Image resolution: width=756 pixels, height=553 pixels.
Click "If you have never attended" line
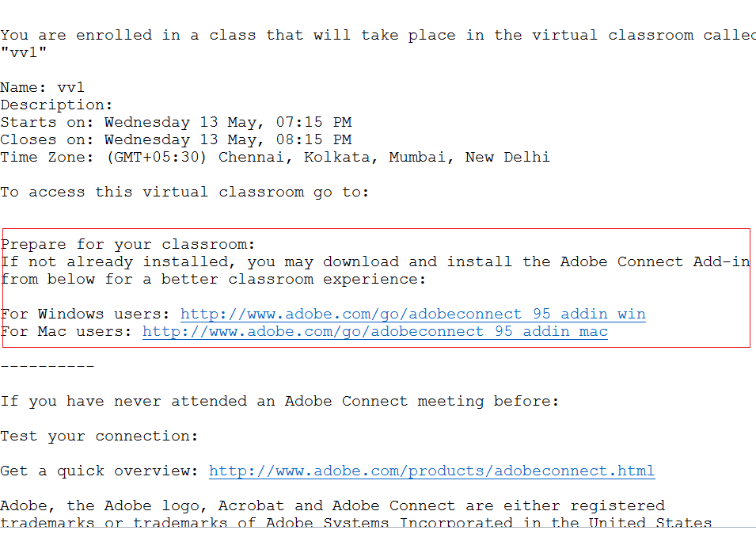tap(279, 401)
